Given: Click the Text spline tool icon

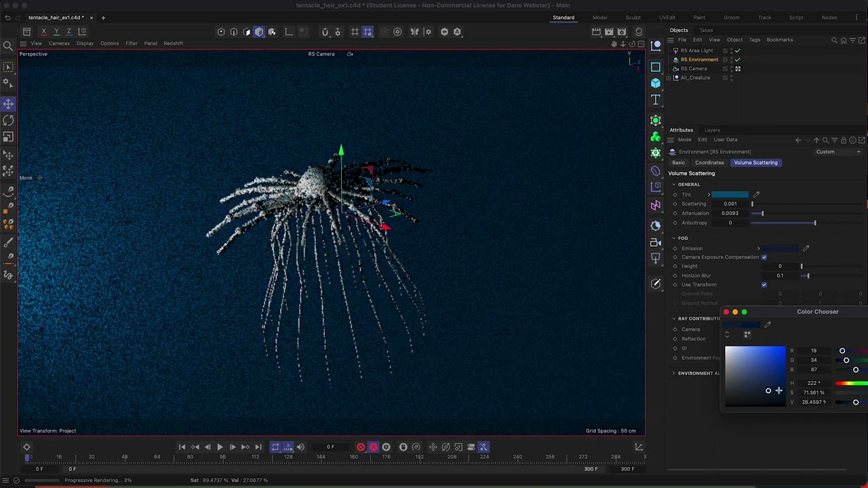Looking at the screenshot, I should (656, 100).
